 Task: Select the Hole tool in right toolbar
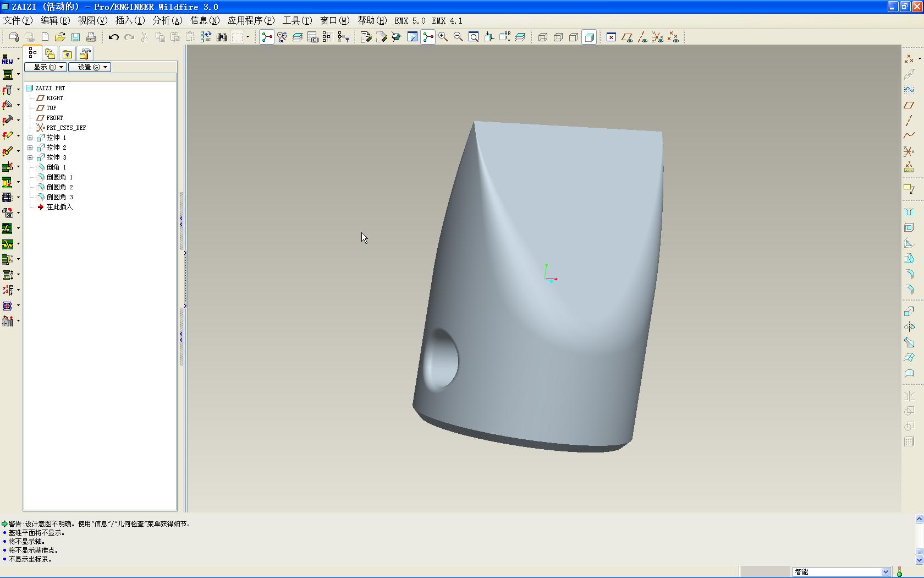909,212
